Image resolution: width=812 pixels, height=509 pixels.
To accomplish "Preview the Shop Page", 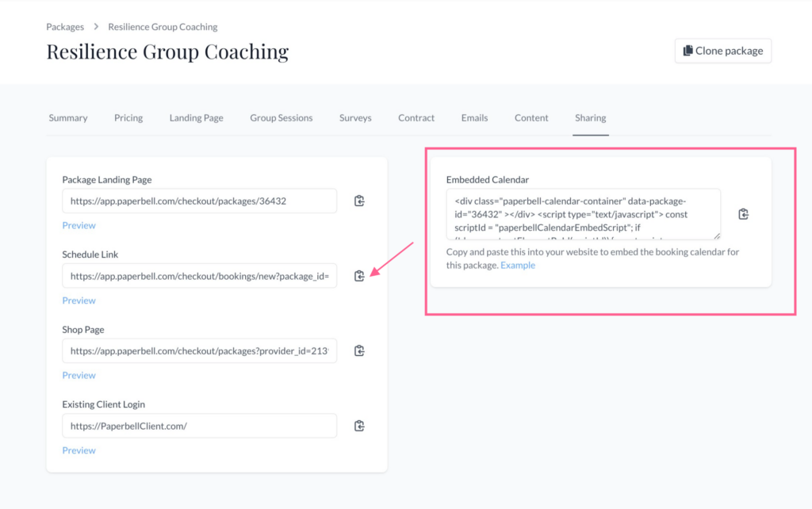I will coord(79,375).
